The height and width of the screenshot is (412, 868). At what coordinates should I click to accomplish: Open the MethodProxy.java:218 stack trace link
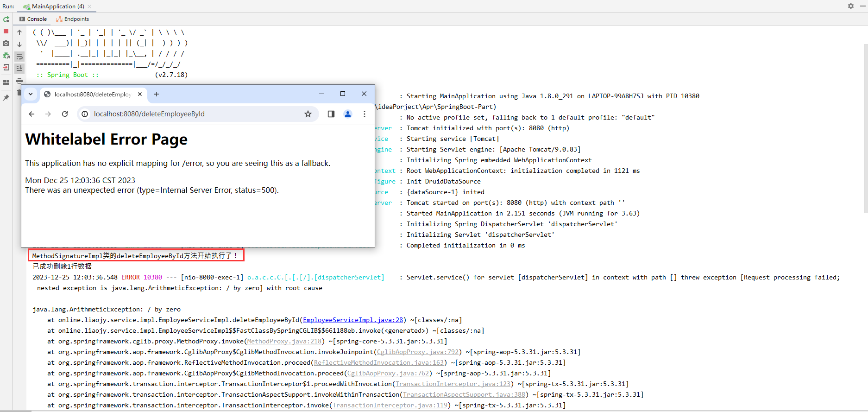[284, 341]
